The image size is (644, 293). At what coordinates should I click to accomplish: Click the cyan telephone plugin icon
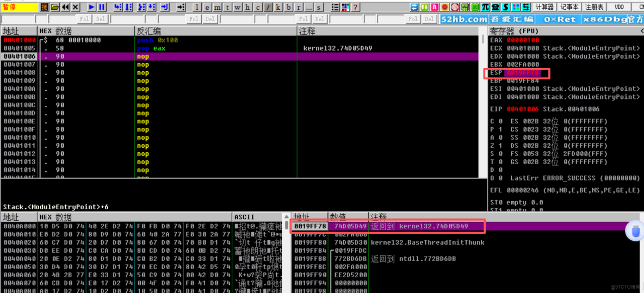pyautogui.click(x=496, y=7)
